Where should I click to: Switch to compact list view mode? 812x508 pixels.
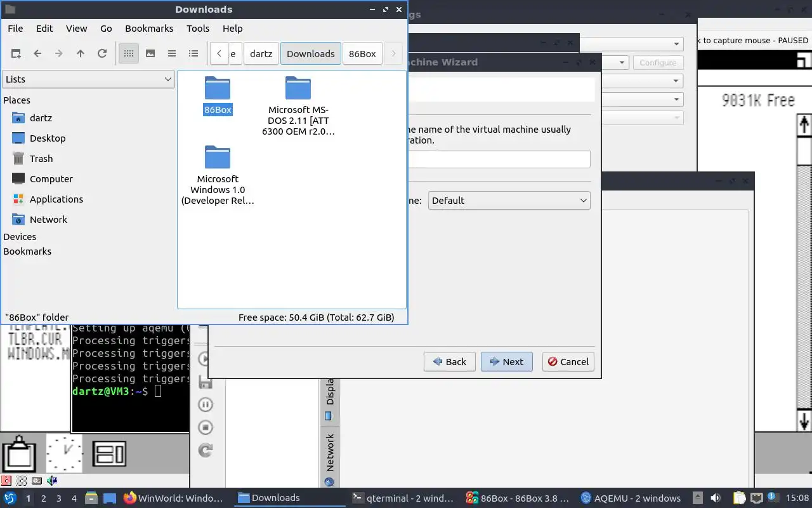(172, 54)
